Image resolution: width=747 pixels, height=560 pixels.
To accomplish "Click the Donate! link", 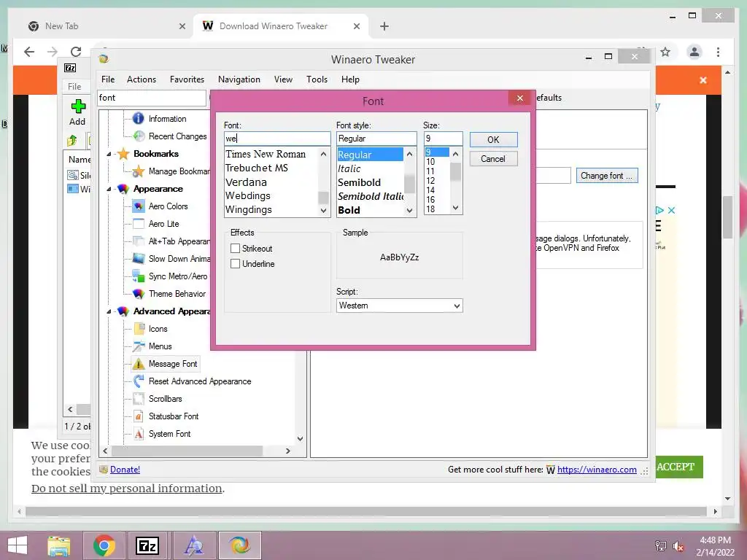I will 125,470.
